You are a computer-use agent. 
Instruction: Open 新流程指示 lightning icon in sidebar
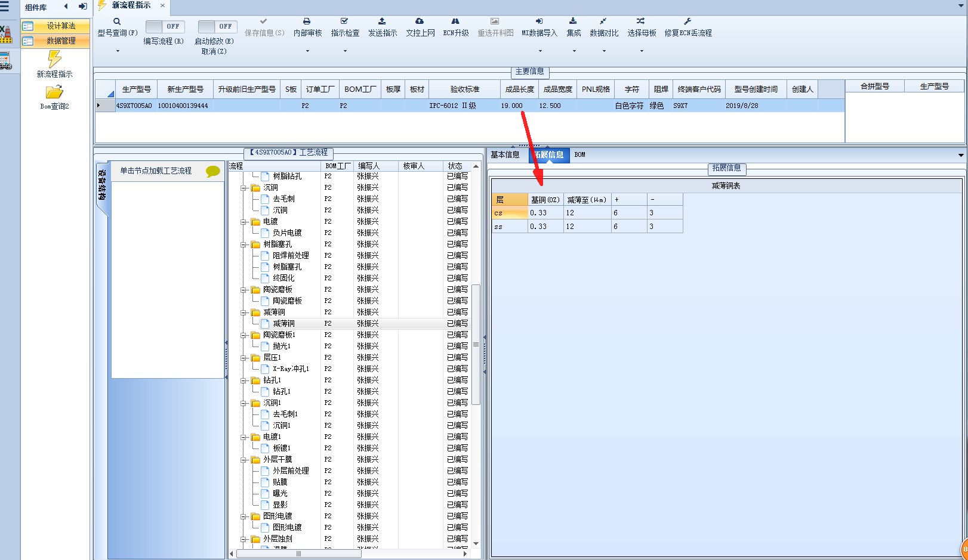(54, 59)
